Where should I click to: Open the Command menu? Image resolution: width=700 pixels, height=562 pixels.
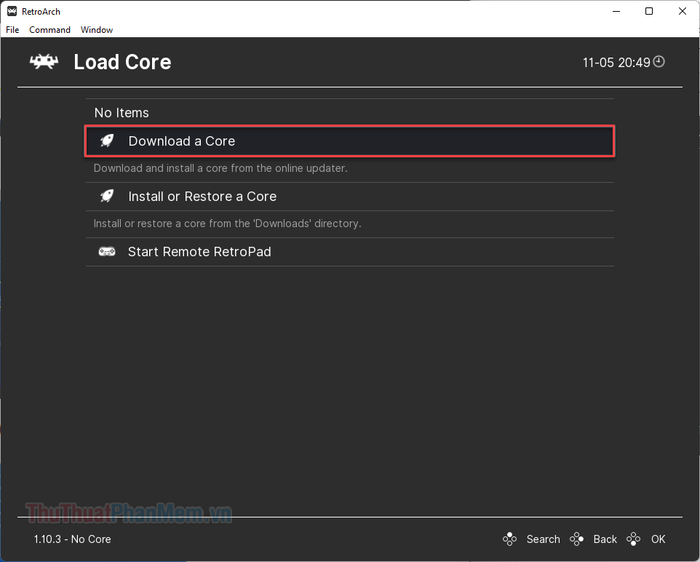tap(50, 30)
